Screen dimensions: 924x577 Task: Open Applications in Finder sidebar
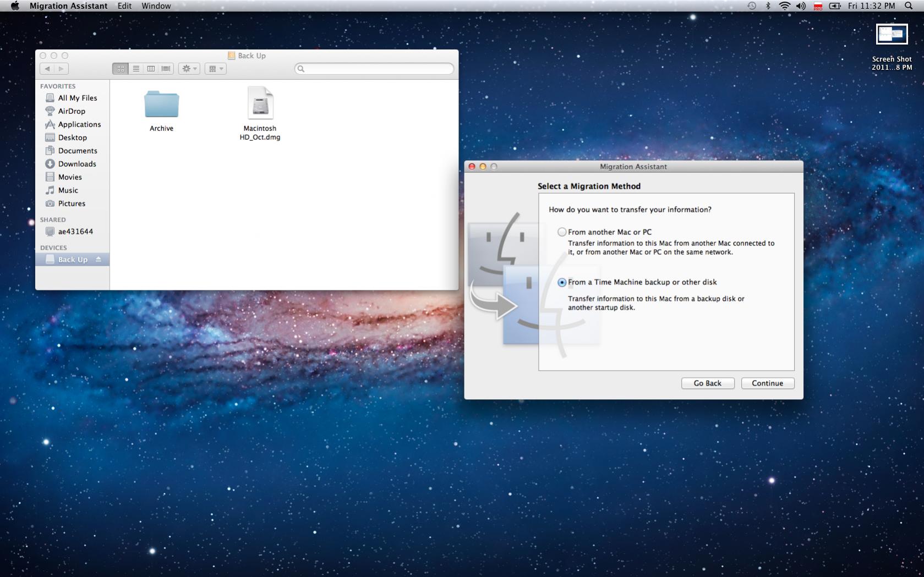72,124
